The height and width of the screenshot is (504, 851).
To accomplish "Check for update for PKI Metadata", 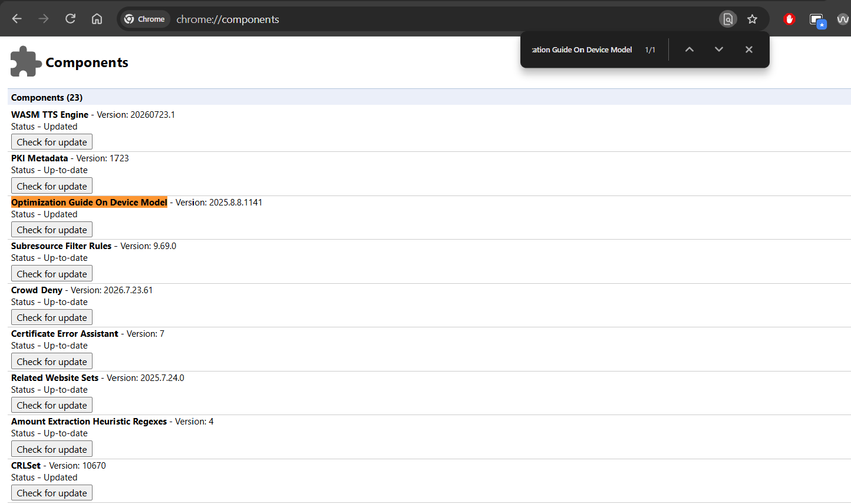I will pos(52,186).
